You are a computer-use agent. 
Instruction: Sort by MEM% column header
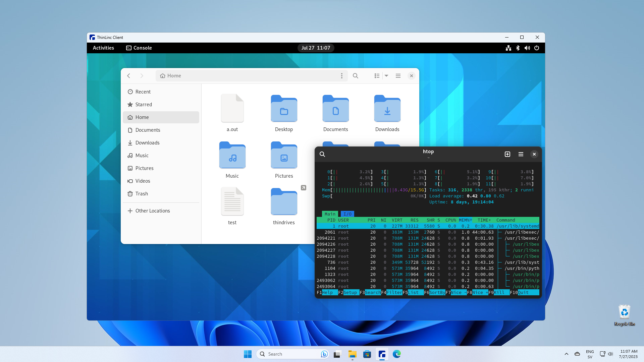click(465, 220)
